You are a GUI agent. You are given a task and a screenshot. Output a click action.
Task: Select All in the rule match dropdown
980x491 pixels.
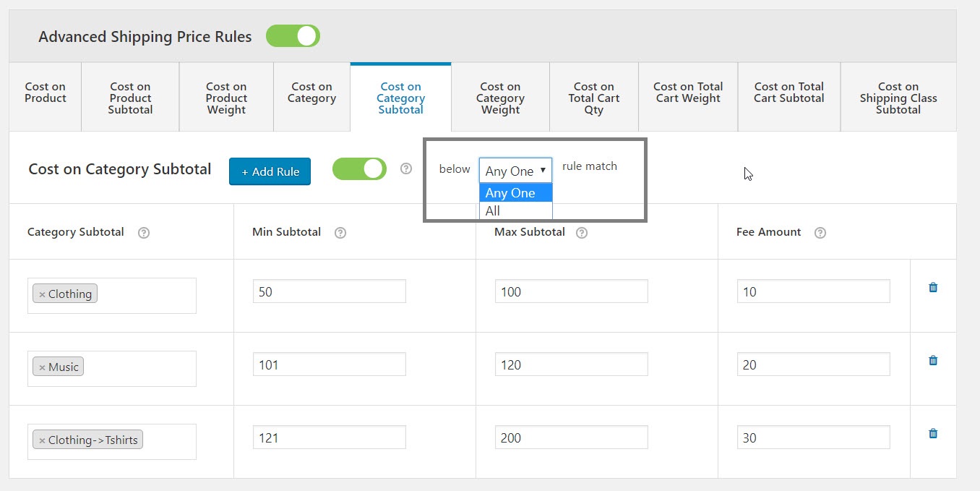tap(492, 210)
